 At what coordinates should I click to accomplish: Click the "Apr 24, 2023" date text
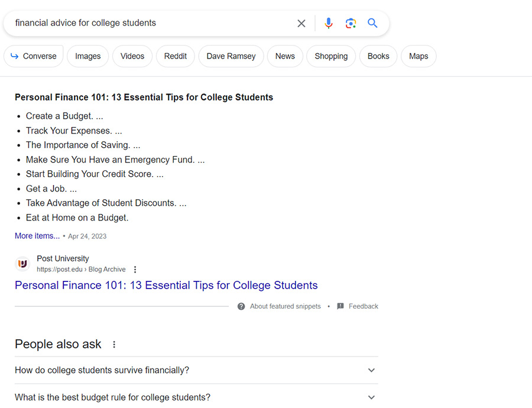(87, 237)
